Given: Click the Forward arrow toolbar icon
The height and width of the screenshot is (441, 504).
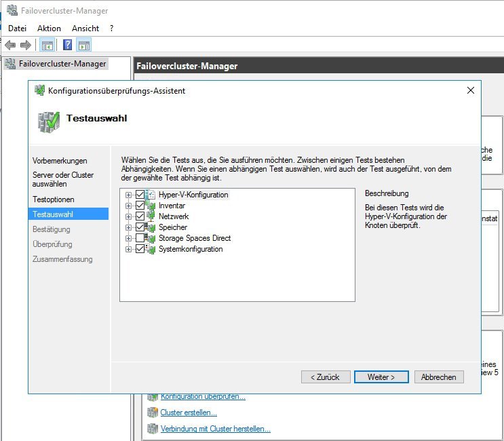Looking at the screenshot, I should click(x=25, y=45).
